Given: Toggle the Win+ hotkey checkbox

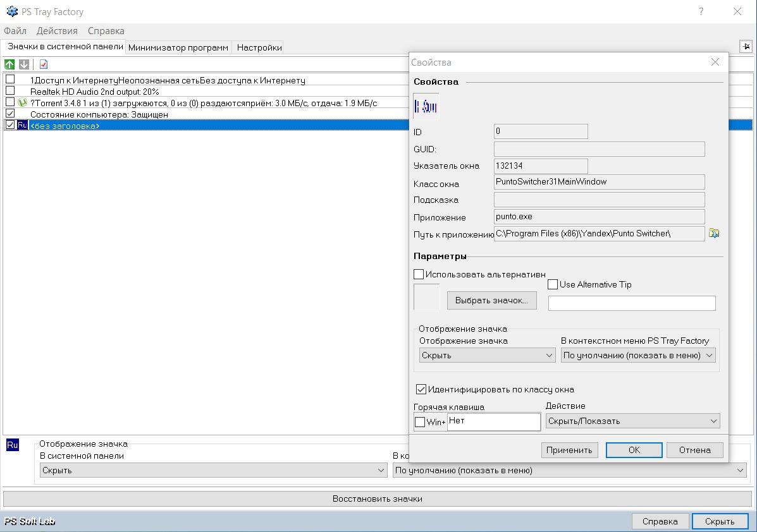Looking at the screenshot, I should tap(420, 422).
